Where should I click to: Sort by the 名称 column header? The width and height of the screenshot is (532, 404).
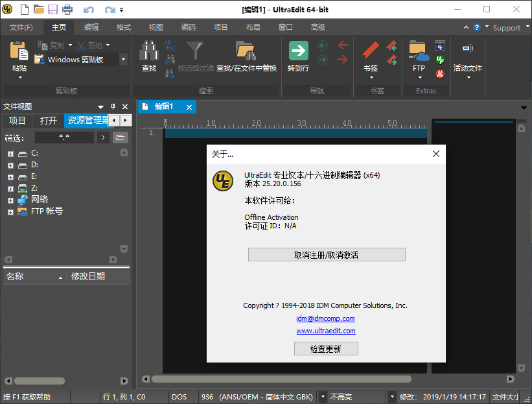pyautogui.click(x=35, y=277)
